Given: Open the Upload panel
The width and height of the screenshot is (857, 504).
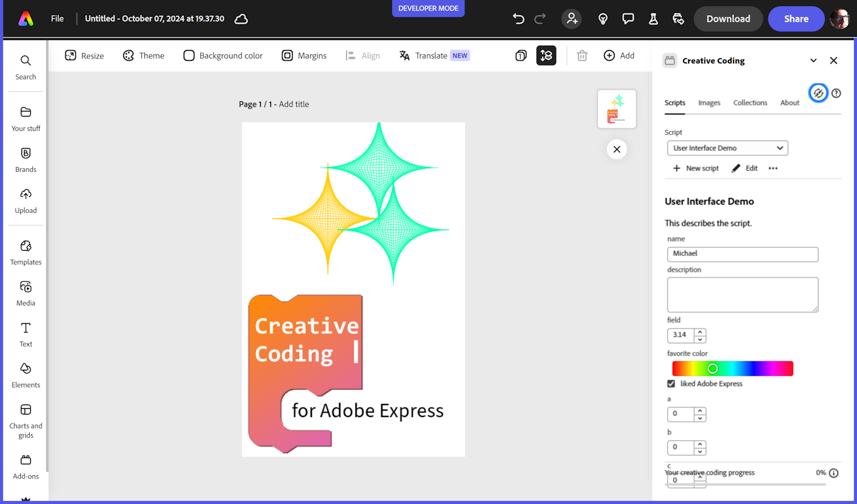Looking at the screenshot, I should pyautogui.click(x=26, y=201).
